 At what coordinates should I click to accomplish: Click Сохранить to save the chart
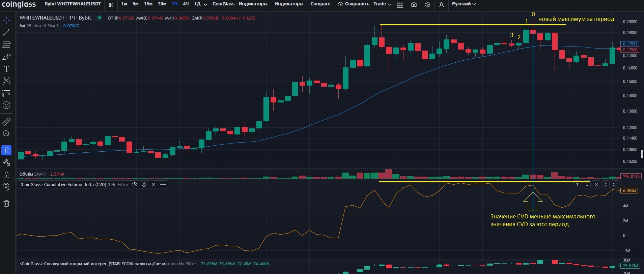pos(354,4)
